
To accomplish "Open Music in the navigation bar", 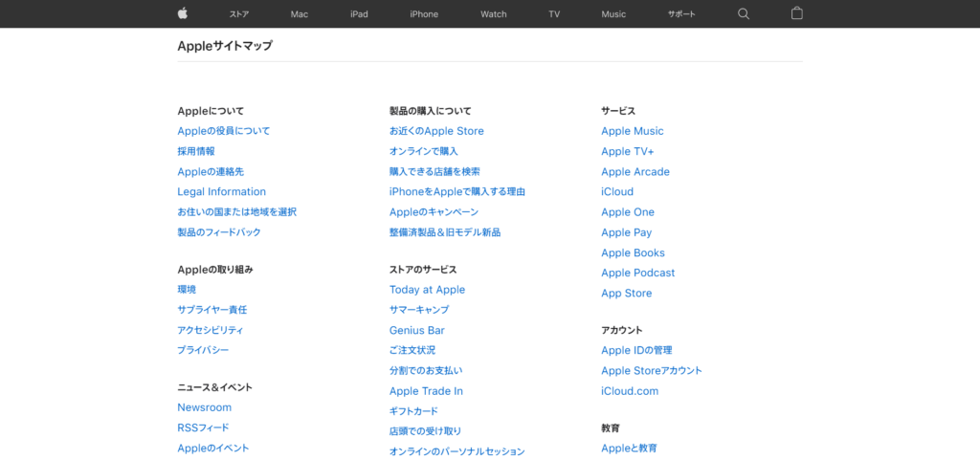I will (613, 14).
